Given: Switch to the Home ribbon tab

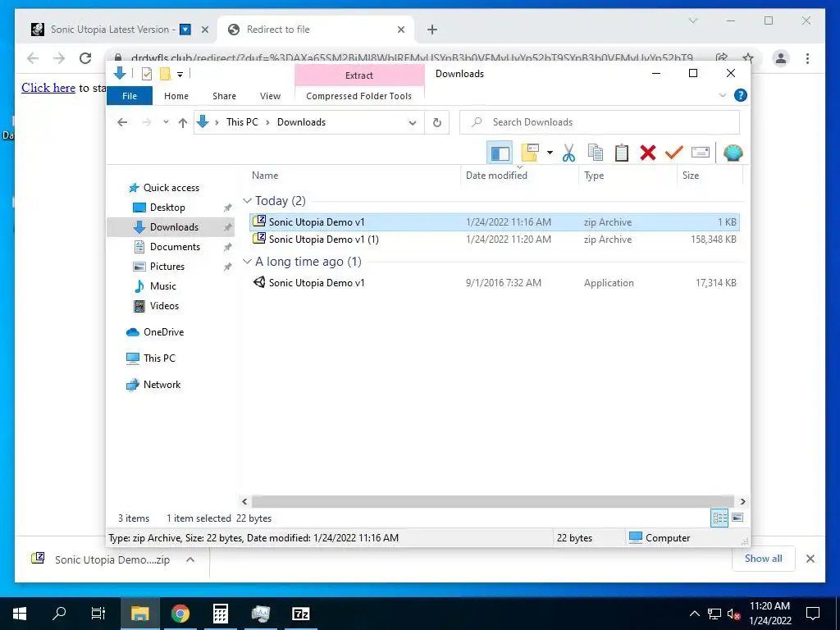Looking at the screenshot, I should point(176,96).
